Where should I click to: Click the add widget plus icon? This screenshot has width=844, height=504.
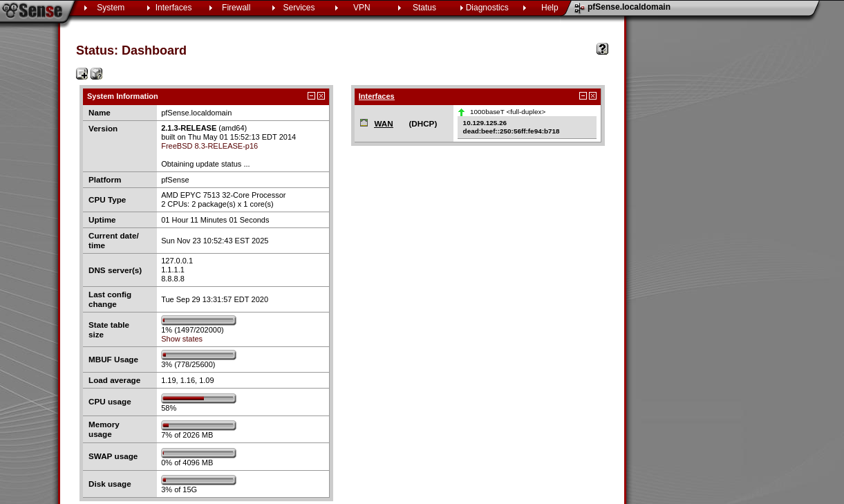coord(82,74)
